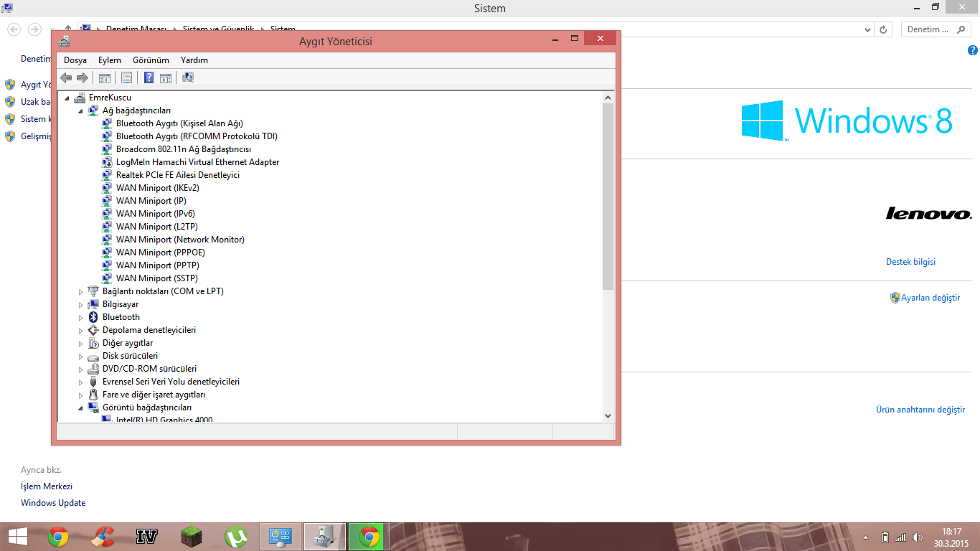980x551 pixels.
Task: Open the Eylem menu
Action: pyautogui.click(x=110, y=60)
